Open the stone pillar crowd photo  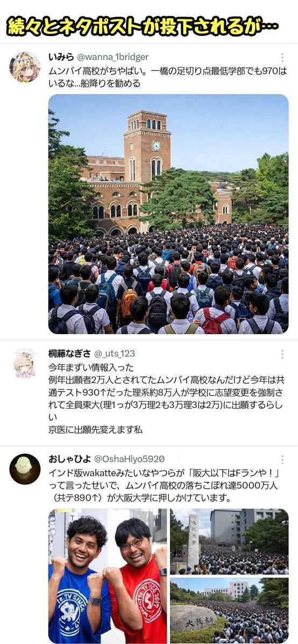[x=229, y=541]
